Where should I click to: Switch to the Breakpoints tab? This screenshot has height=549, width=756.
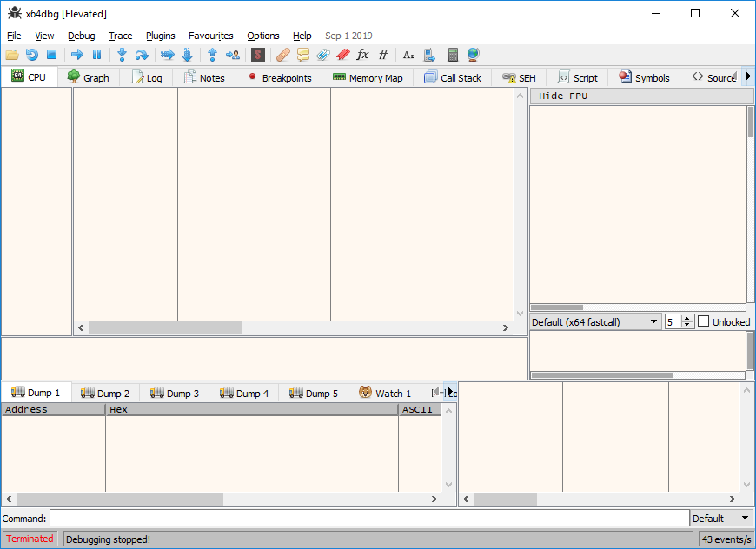(280, 77)
